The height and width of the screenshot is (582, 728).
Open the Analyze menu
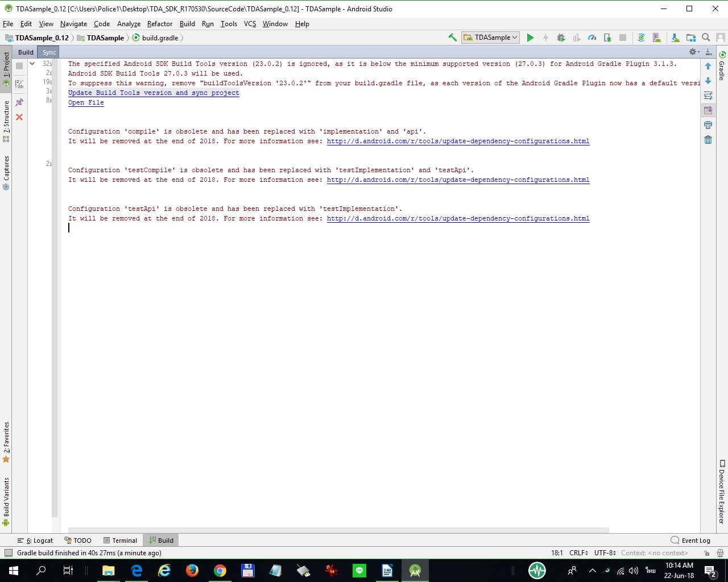click(x=129, y=24)
